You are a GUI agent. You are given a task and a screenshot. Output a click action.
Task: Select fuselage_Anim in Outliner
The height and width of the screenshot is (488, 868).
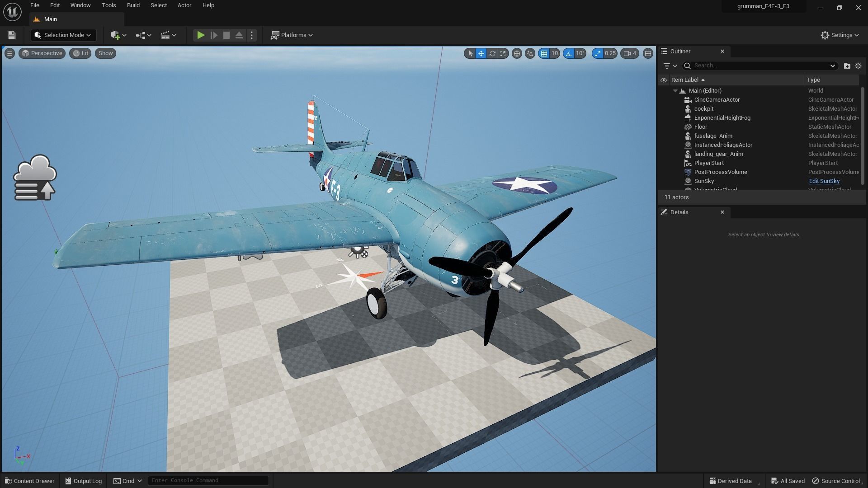[759, 136]
